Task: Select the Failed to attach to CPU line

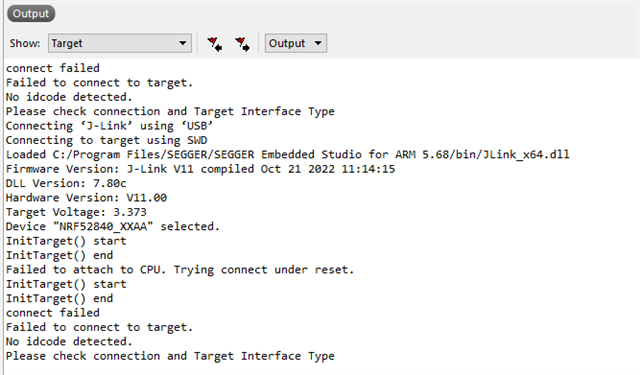Action: tap(180, 270)
